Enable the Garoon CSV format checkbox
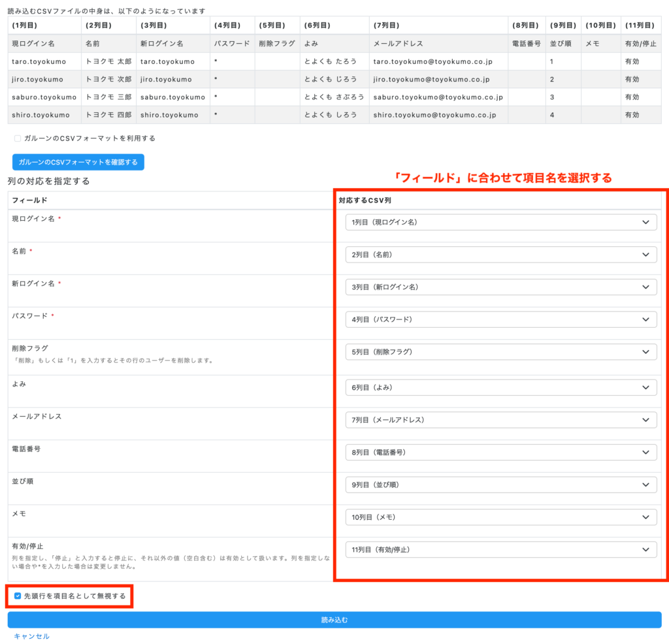669x644 pixels. click(18, 138)
